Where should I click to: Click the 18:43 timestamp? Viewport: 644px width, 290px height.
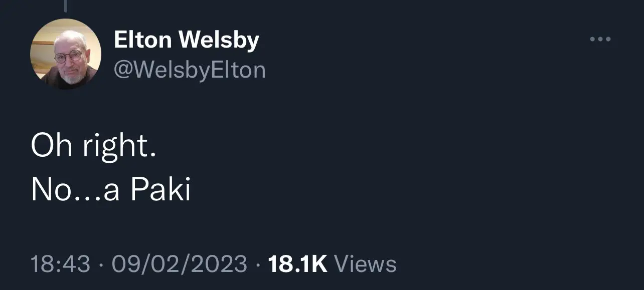(60, 264)
